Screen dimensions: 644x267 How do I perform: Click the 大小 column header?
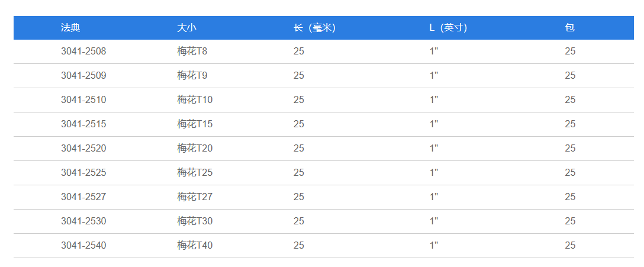tap(186, 28)
